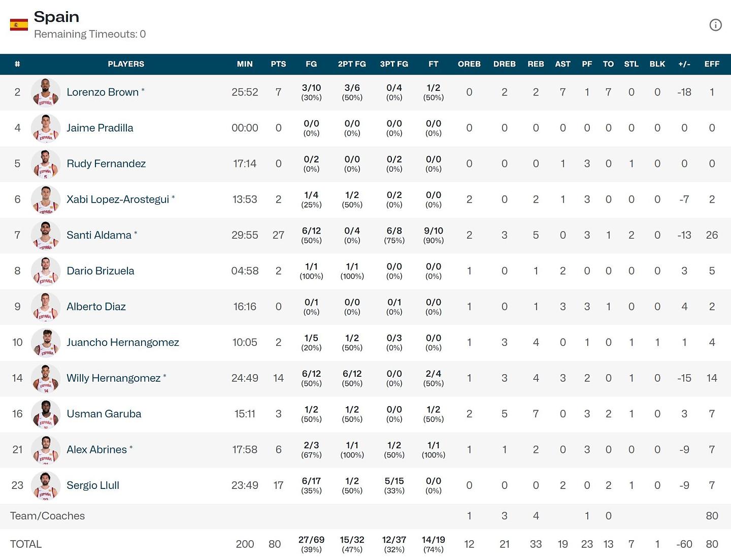Click the TO column header

608,64
